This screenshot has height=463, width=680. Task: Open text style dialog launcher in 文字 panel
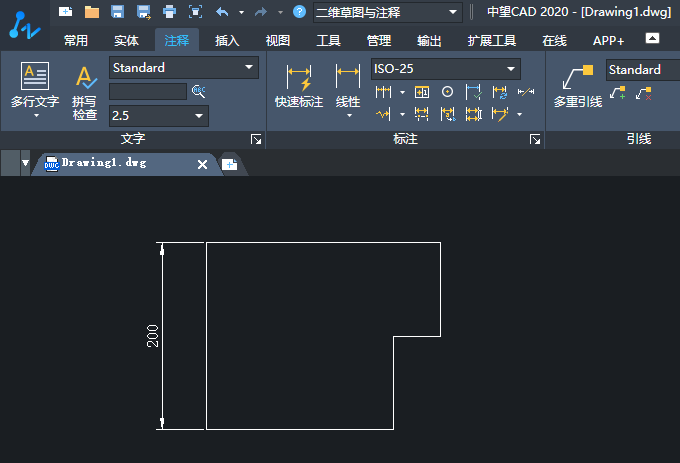(x=256, y=139)
